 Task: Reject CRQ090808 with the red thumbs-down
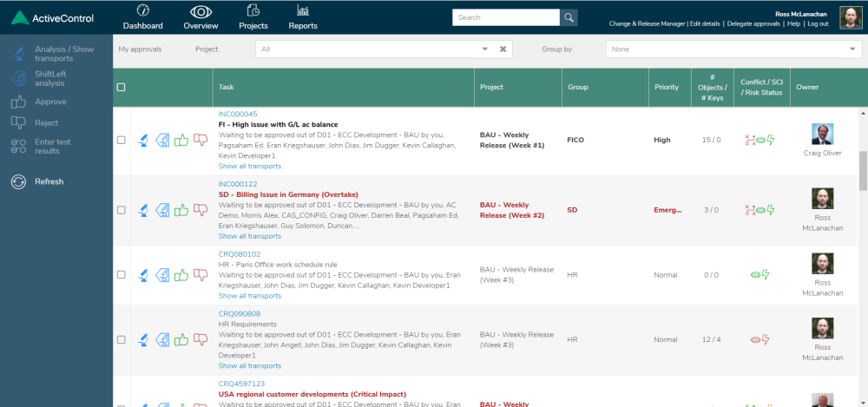click(x=201, y=339)
